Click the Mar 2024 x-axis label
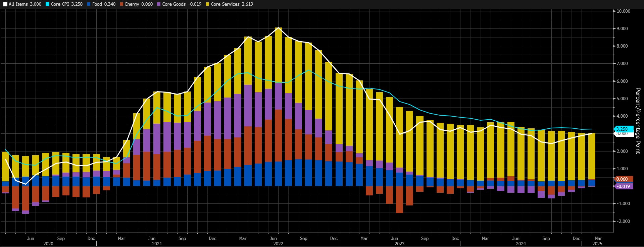This screenshot has height=247, width=644. pos(485,238)
